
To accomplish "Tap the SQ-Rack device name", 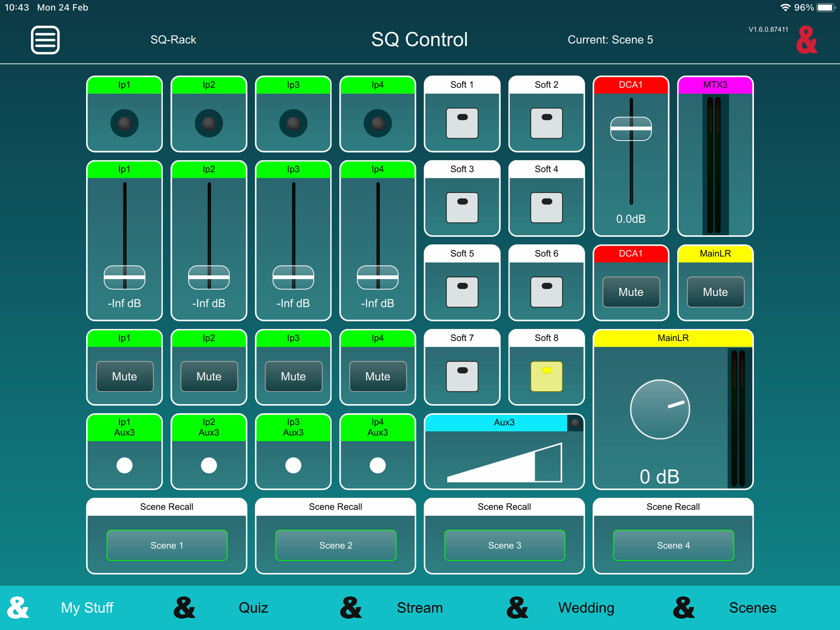I will tap(173, 39).
